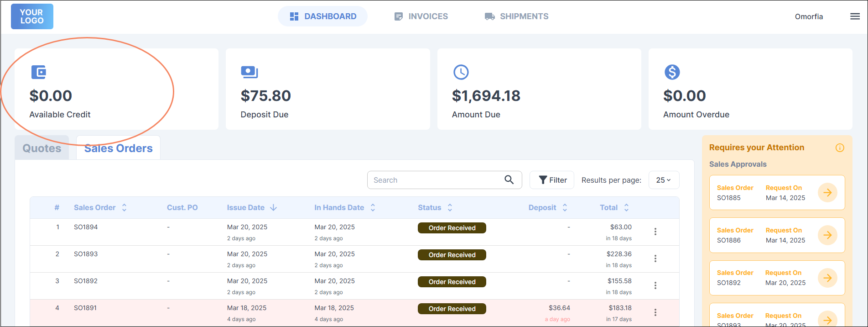The height and width of the screenshot is (327, 868).
Task: Click the $1,694.18 Amount Due figure
Action: 486,96
